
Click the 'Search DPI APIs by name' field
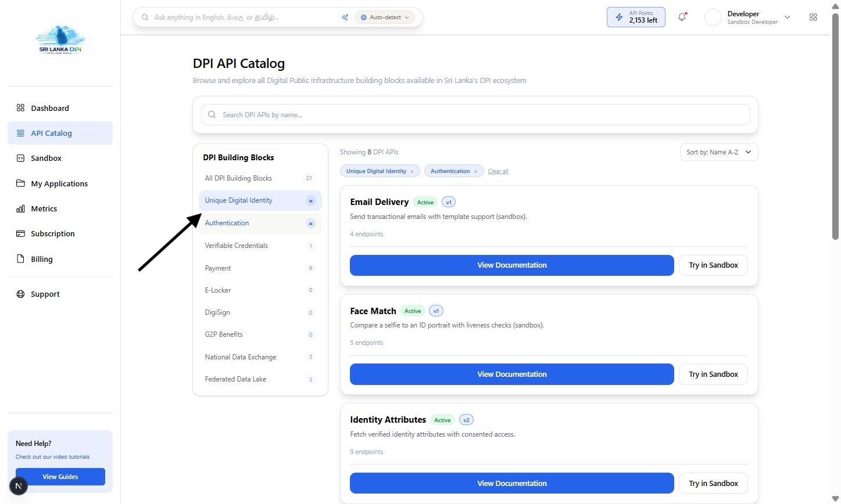pyautogui.click(x=475, y=115)
